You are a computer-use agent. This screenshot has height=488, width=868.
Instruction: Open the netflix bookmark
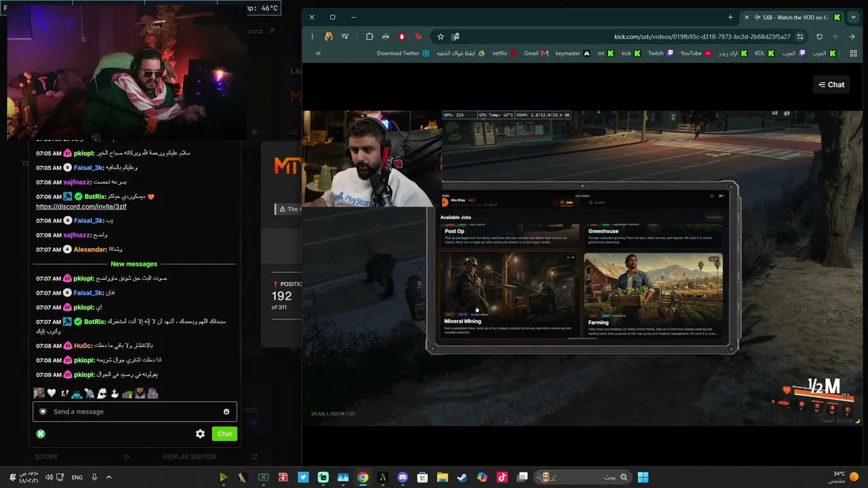(504, 53)
